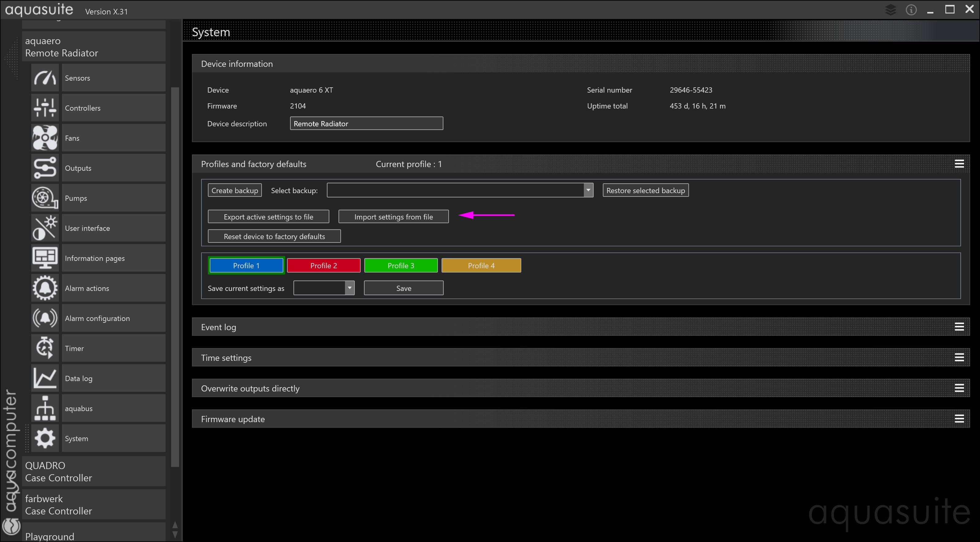Click the Create backup button
The image size is (980, 542).
pyautogui.click(x=234, y=191)
